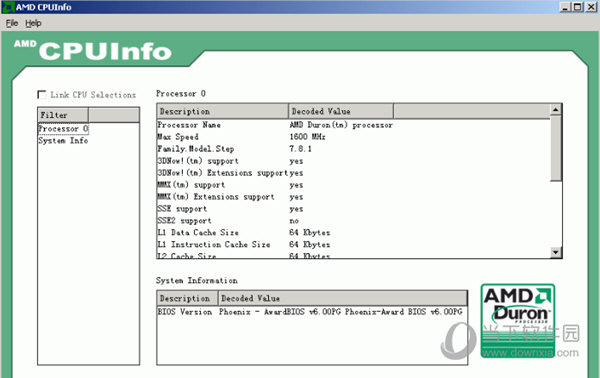
Task: Open the File menu
Action: [x=12, y=23]
